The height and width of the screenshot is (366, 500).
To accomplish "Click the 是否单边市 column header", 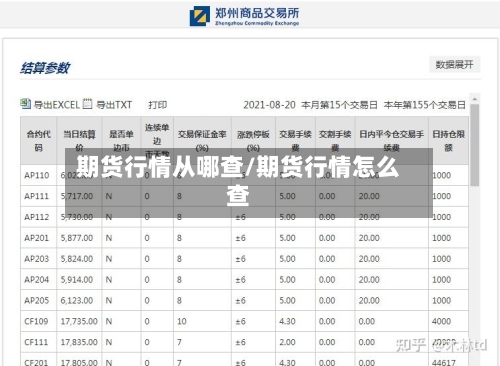I will pos(121,141).
